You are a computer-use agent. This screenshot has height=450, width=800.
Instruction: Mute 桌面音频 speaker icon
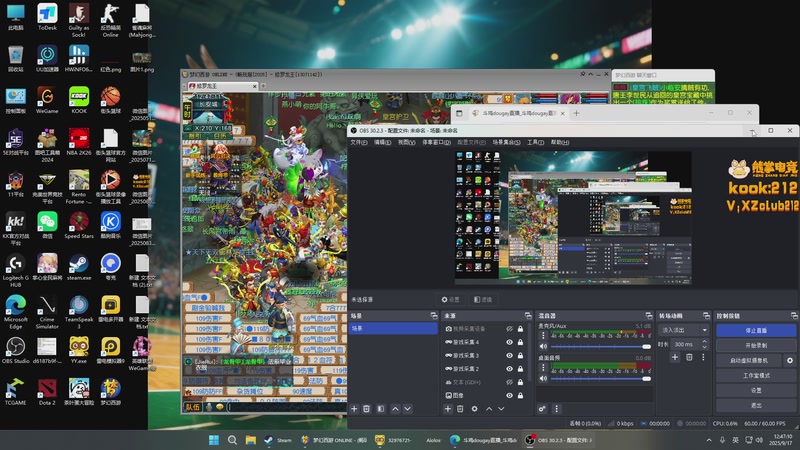(543, 379)
